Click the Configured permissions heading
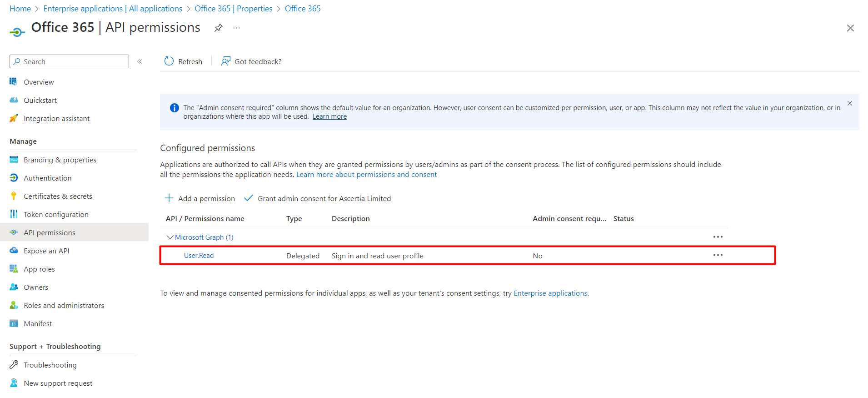 [208, 148]
